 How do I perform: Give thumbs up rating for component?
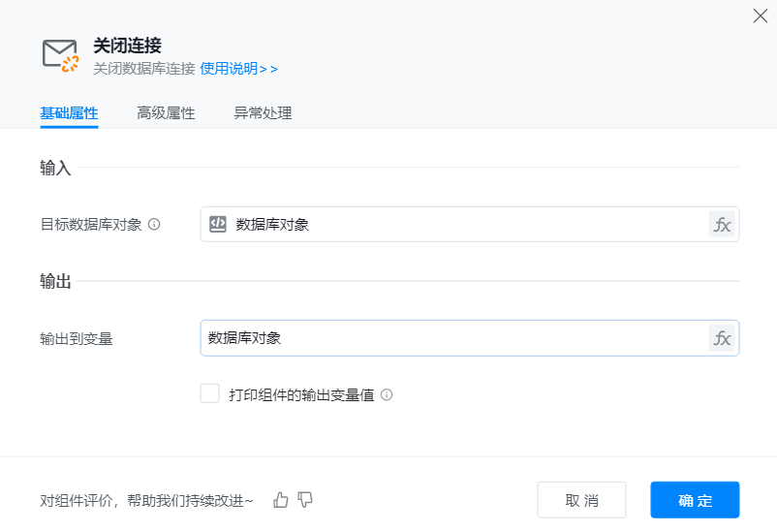(x=281, y=500)
